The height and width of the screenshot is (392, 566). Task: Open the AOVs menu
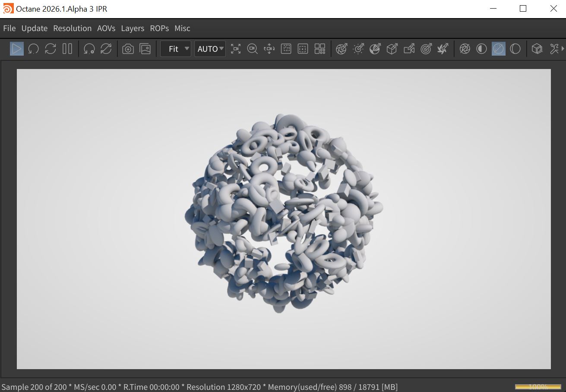106,28
